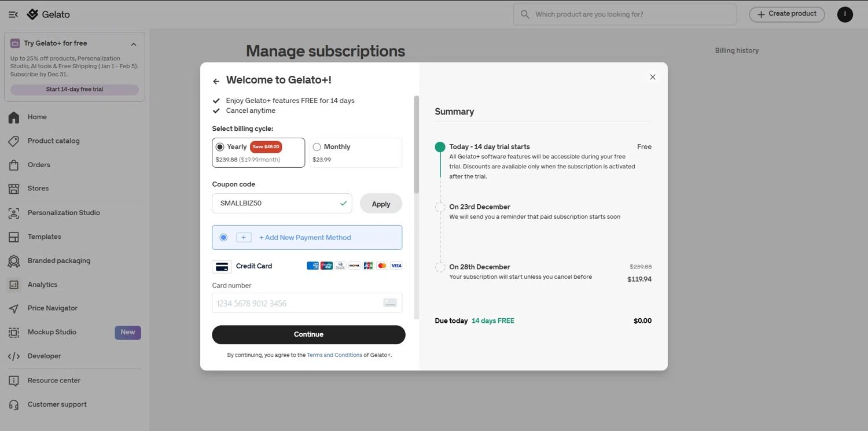The width and height of the screenshot is (868, 431).
Task: Click the Price Navigator arrow icon
Action: pos(14,309)
